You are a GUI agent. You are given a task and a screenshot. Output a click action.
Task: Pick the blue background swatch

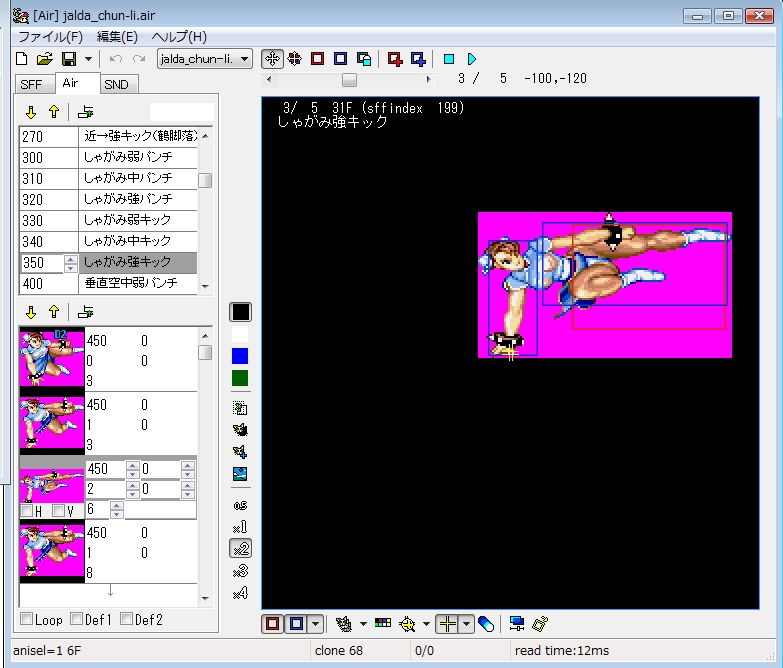coord(240,356)
